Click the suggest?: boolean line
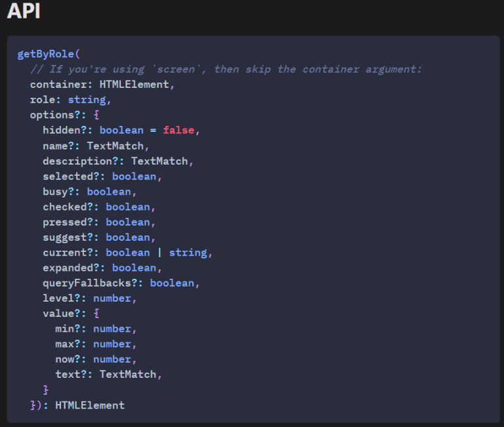This screenshot has width=504, height=427. pos(99,237)
